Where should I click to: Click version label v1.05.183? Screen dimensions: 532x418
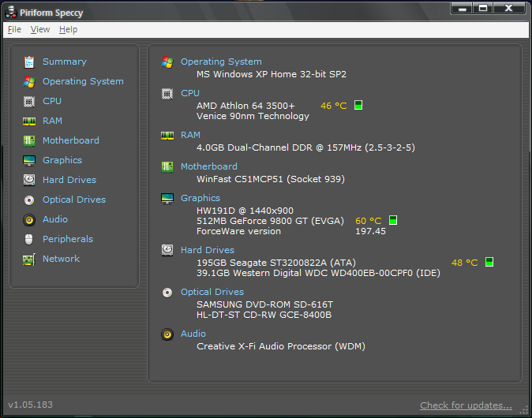tap(31, 405)
